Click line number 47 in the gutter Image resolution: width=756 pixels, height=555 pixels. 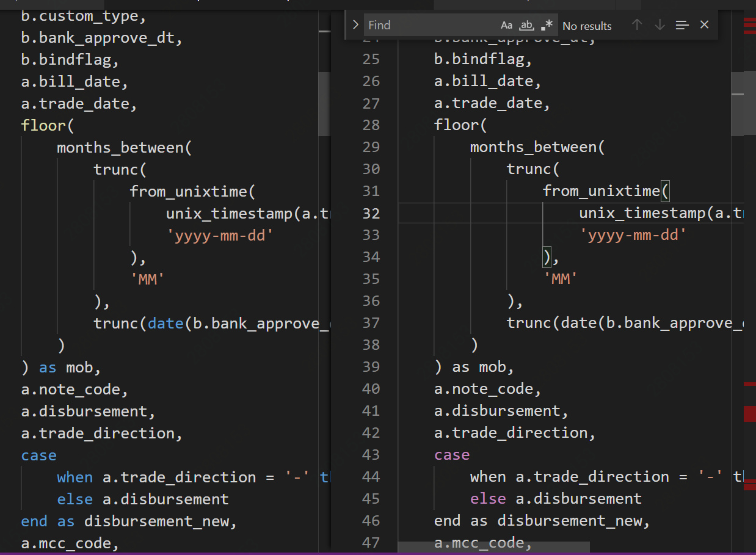coord(371,542)
